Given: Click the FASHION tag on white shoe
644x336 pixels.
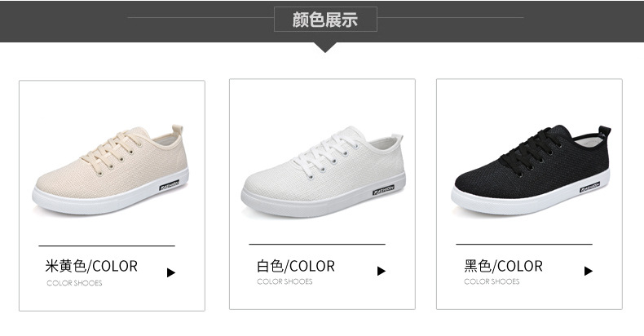Looking at the screenshot, I should [x=384, y=190].
